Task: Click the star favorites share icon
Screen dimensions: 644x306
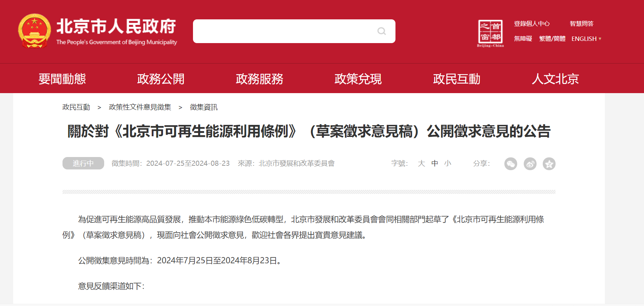Action: tap(549, 164)
